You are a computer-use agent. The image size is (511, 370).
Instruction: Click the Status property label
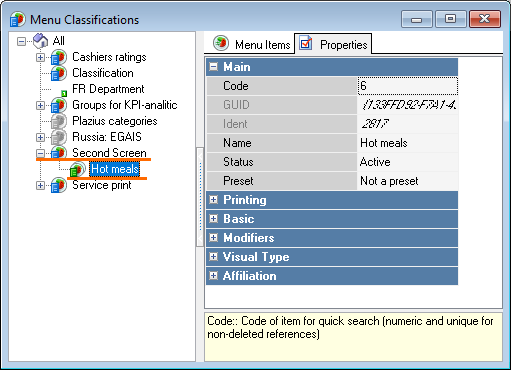(238, 162)
